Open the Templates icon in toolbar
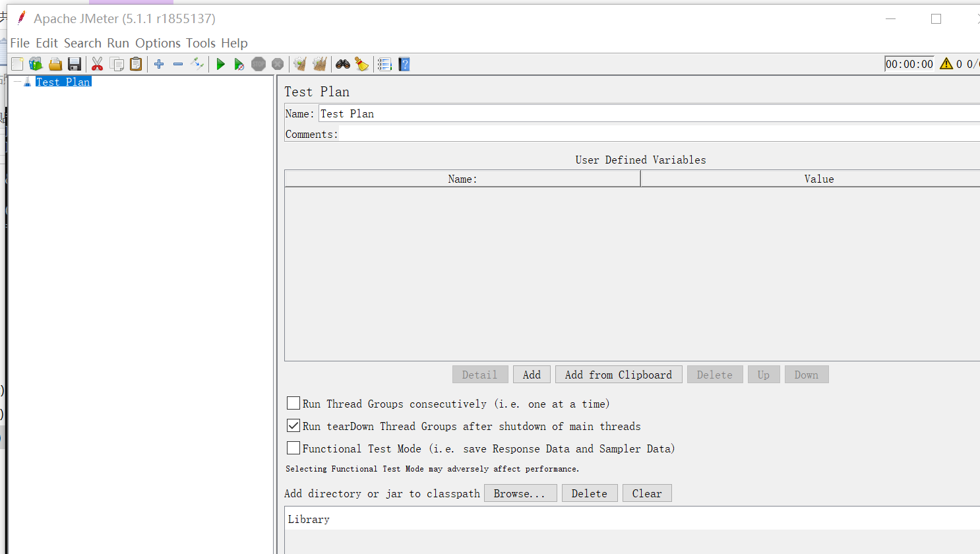The width and height of the screenshot is (980, 554). 36,64
